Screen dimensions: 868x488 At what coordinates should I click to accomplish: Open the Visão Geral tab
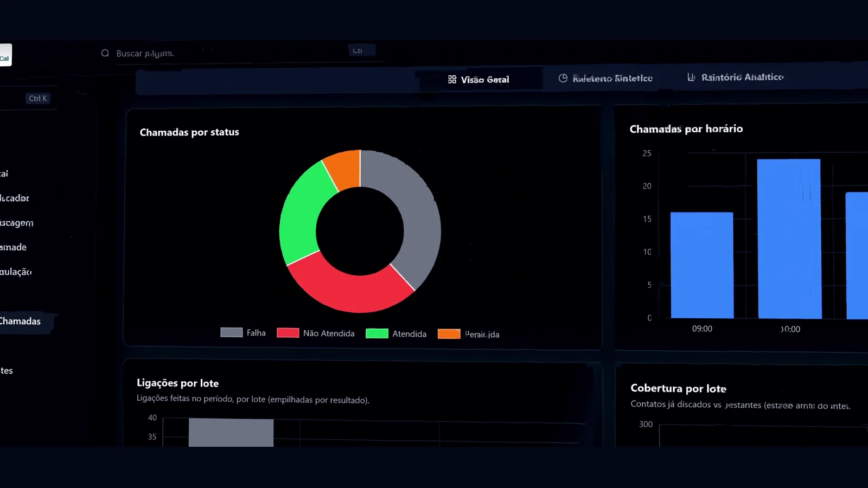click(x=479, y=80)
